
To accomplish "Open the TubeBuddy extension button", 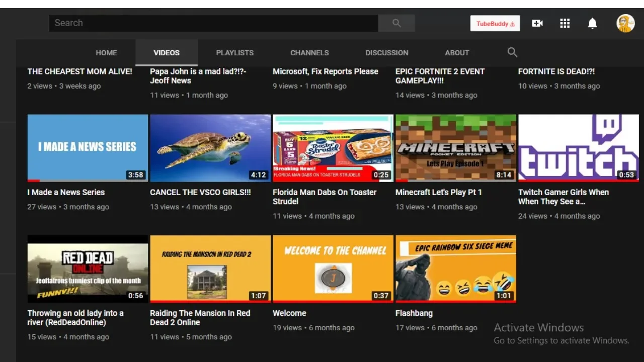I will tap(495, 24).
